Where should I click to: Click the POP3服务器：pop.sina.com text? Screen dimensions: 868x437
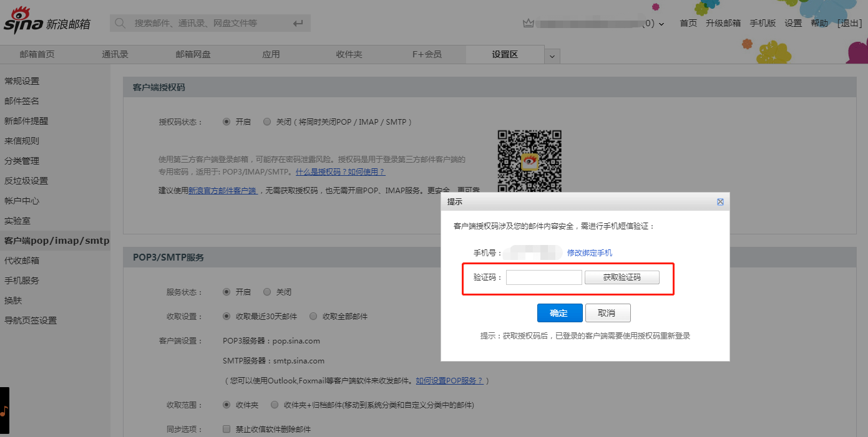click(271, 341)
